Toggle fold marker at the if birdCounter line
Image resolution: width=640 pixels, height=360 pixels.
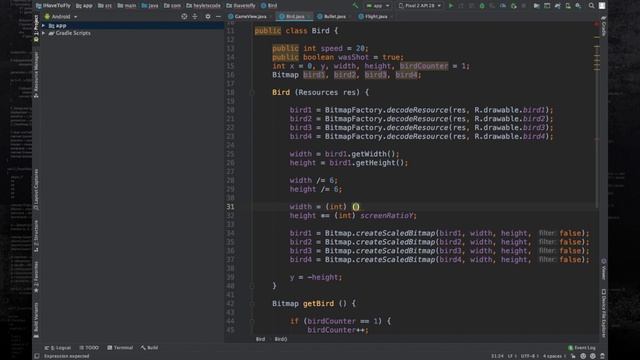pos(252,321)
